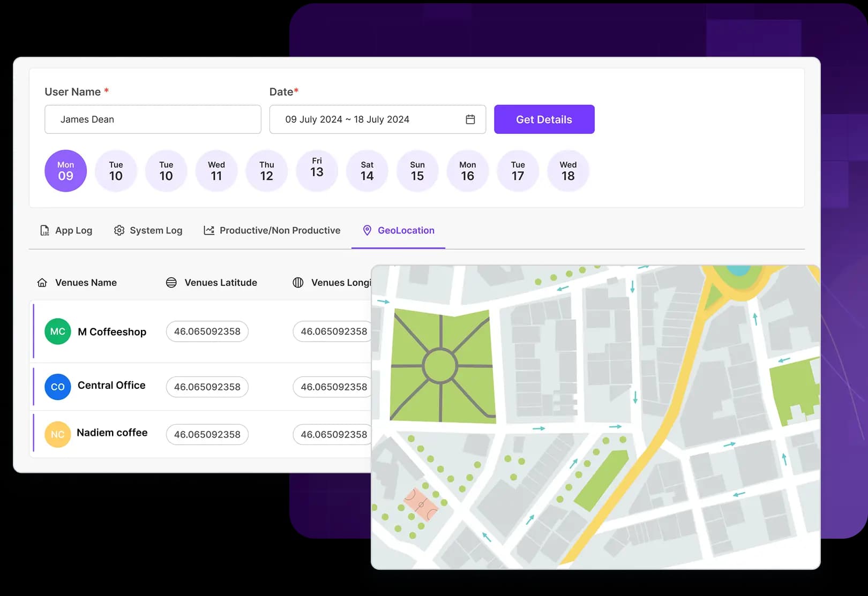The image size is (868, 596).
Task: Select the Tue 10 date pill
Action: [x=116, y=171]
